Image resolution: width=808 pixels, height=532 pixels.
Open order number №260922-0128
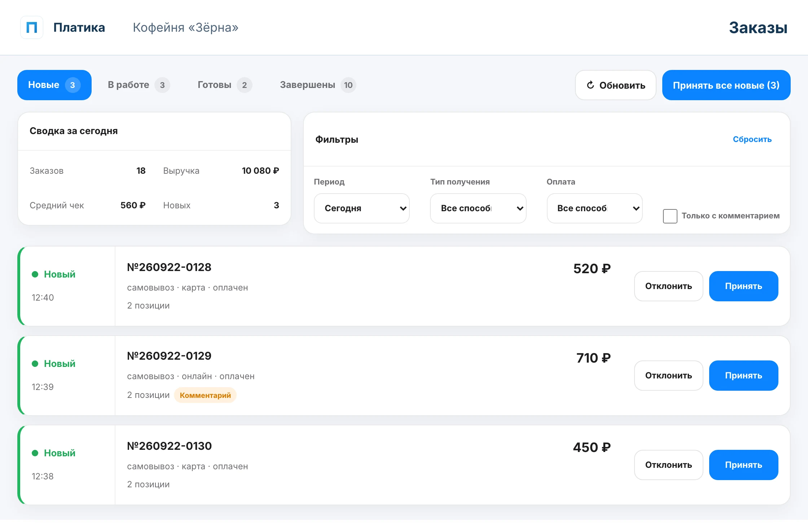169,267
